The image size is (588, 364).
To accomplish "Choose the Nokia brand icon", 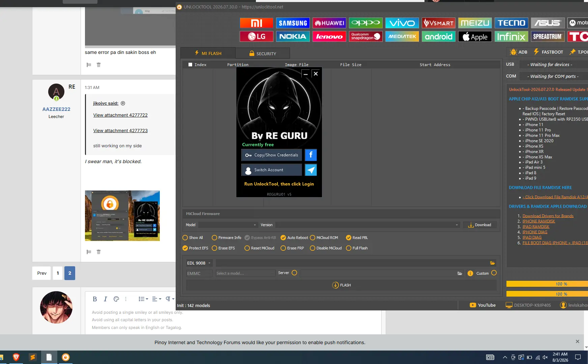I will (x=293, y=36).
